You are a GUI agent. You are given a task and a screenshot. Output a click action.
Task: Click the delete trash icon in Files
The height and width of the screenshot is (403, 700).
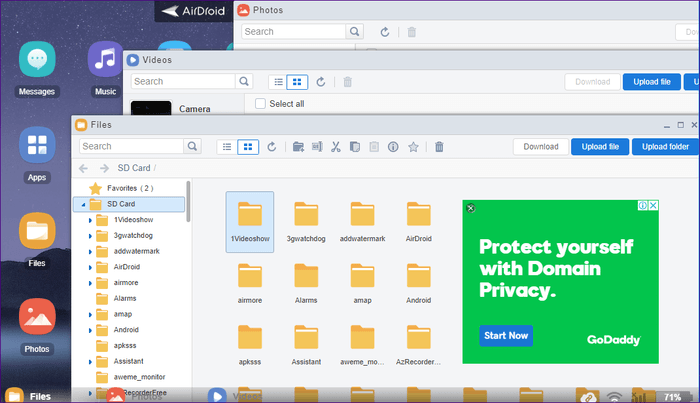439,147
